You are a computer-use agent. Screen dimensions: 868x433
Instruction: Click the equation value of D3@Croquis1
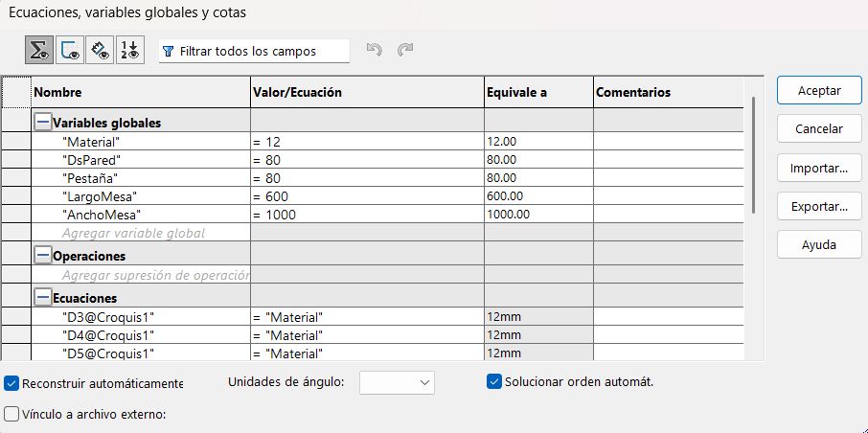[367, 317]
